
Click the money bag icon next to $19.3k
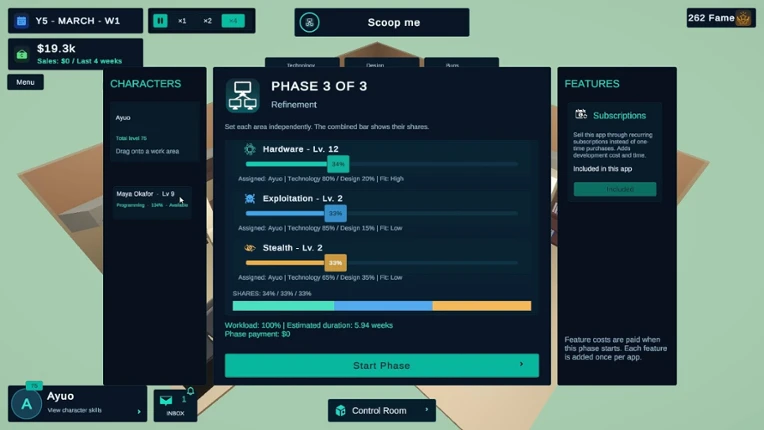(22, 55)
